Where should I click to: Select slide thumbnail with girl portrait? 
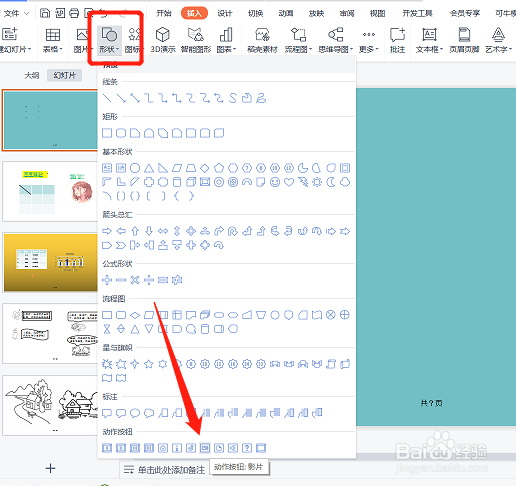(50, 191)
